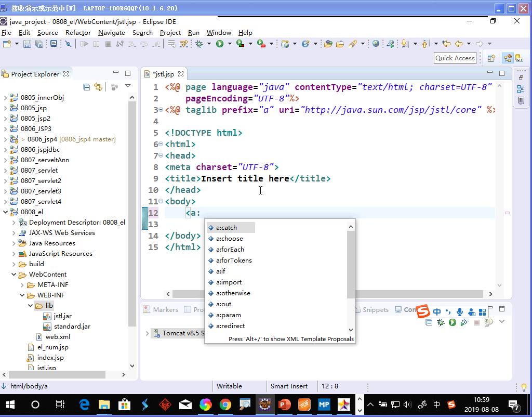Collapse the WEB-INF folder
Image resolution: width=532 pixels, height=417 pixels.
(22, 295)
